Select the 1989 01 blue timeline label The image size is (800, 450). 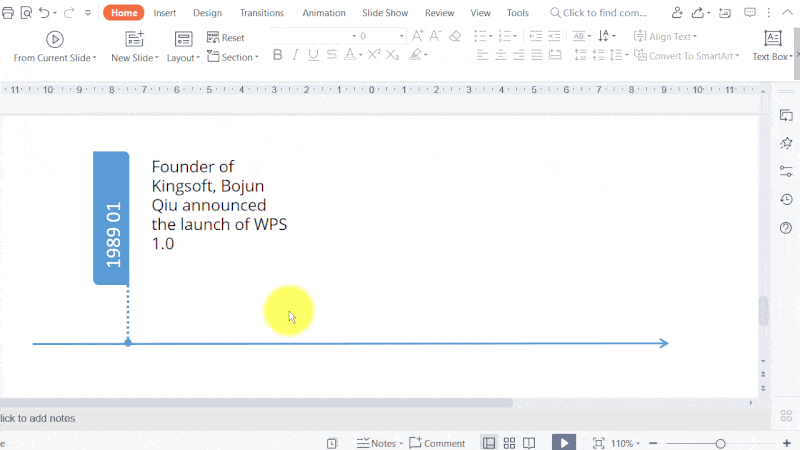click(111, 218)
